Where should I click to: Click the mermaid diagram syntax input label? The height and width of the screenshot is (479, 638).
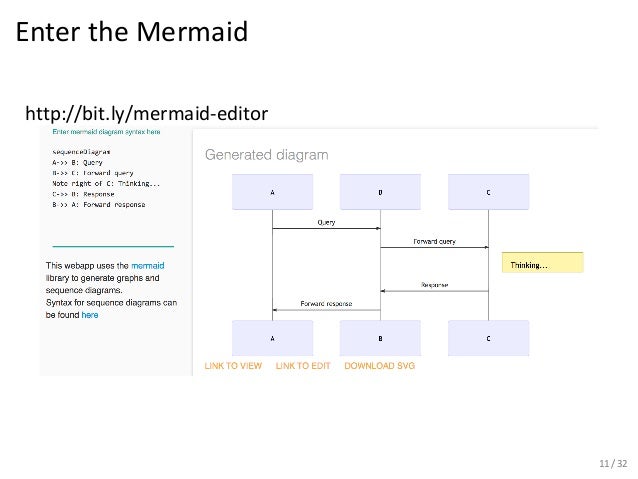106,132
